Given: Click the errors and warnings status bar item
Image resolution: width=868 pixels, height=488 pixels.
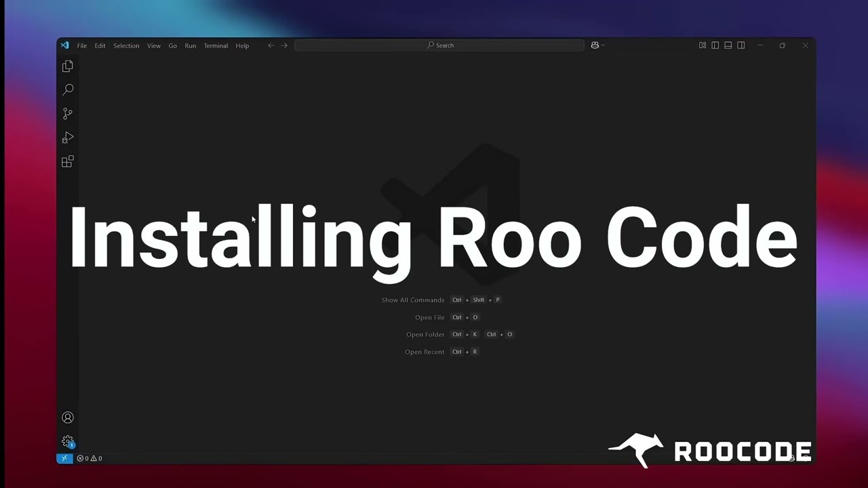Looking at the screenshot, I should pyautogui.click(x=89, y=458).
